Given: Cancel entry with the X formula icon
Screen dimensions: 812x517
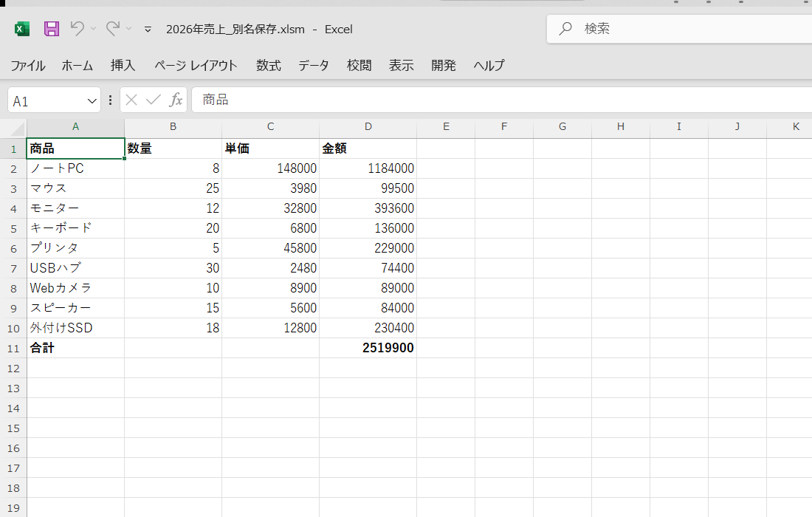Looking at the screenshot, I should (131, 100).
